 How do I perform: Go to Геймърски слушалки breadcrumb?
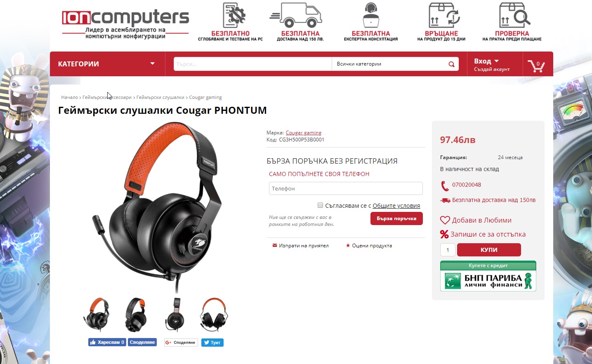pos(160,97)
